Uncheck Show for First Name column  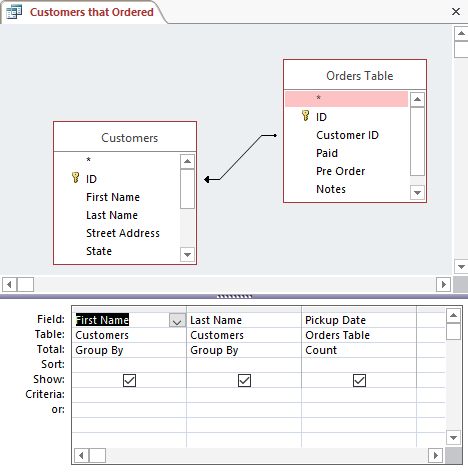(129, 380)
